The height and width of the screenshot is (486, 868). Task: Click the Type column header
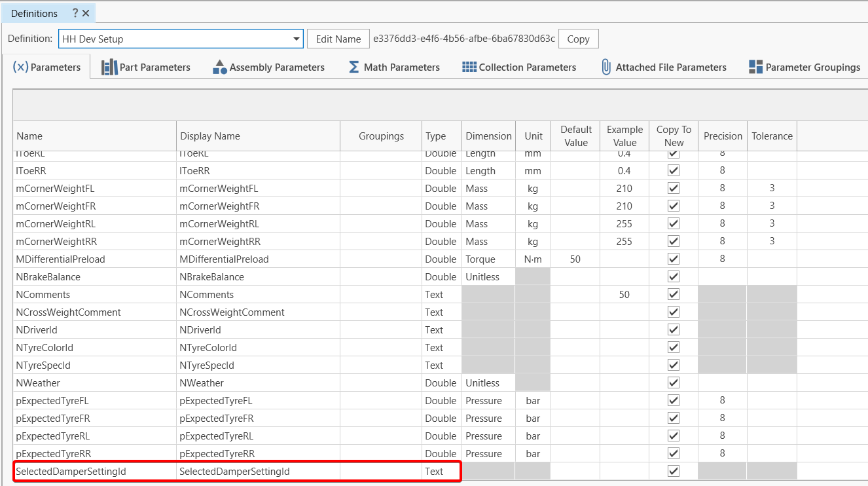click(x=435, y=136)
